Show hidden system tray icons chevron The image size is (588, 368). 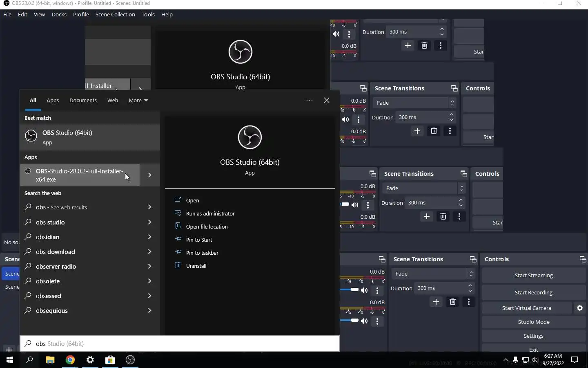(x=506, y=360)
